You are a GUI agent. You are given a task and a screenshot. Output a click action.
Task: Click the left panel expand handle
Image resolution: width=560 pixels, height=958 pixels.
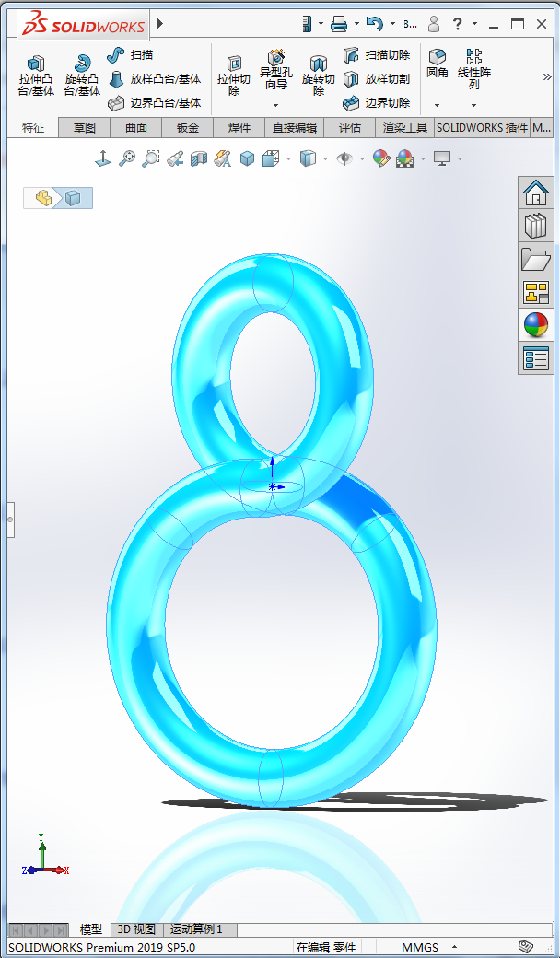(x=10, y=520)
